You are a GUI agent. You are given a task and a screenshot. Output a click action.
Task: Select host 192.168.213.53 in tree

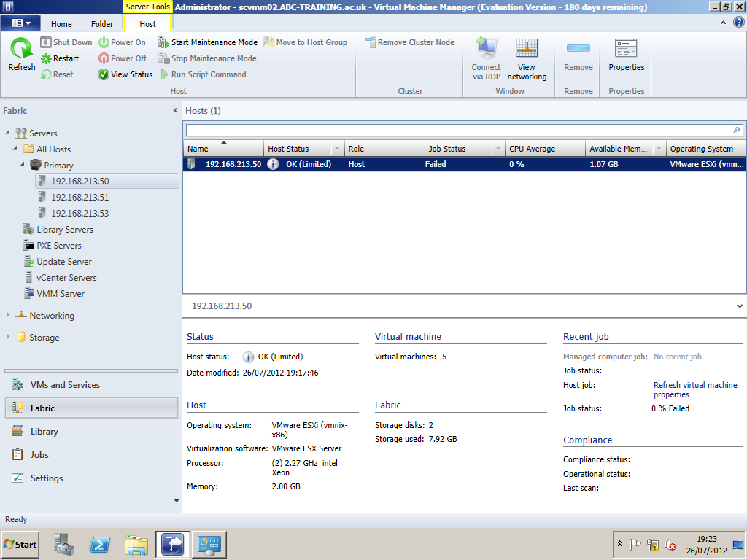coord(80,214)
